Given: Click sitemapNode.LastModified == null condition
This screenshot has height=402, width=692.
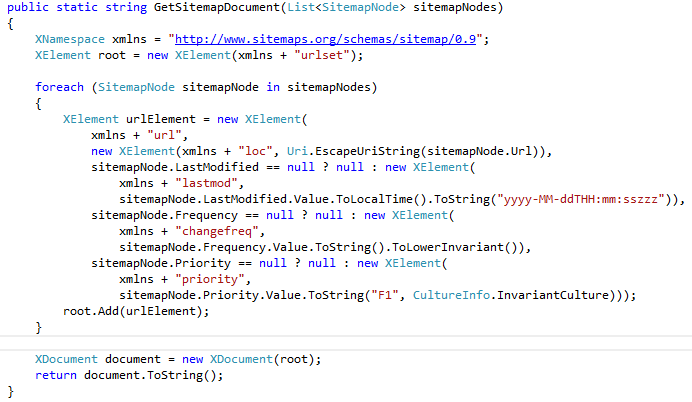Looking at the screenshot, I should click(203, 167).
